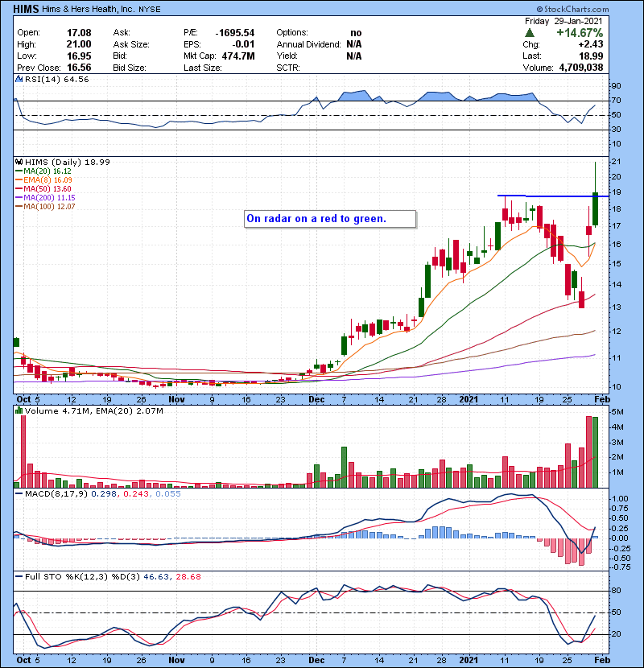The image size is (644, 668).
Task: Click the MACD signal value 0.243
Action: coord(136,494)
